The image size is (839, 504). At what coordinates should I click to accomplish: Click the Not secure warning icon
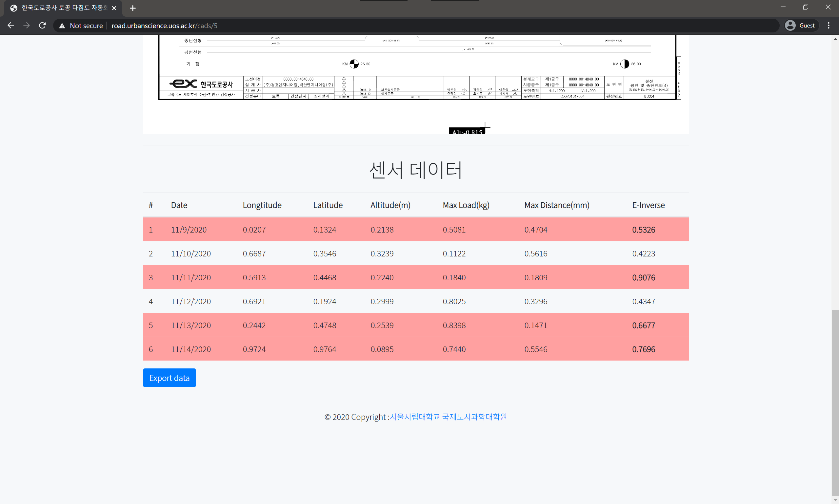click(x=62, y=26)
